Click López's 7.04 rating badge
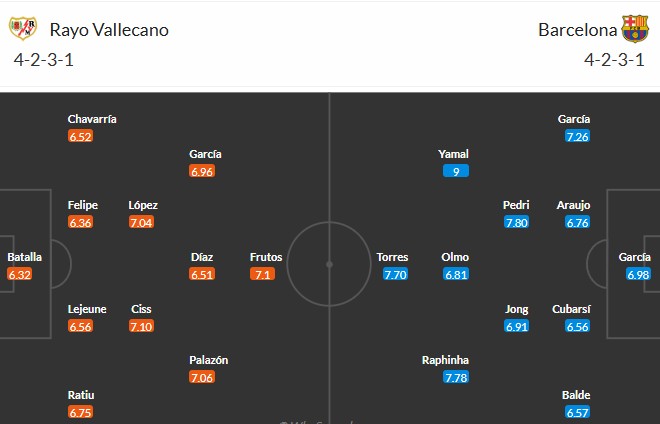The height and width of the screenshot is (424, 660). (x=143, y=222)
